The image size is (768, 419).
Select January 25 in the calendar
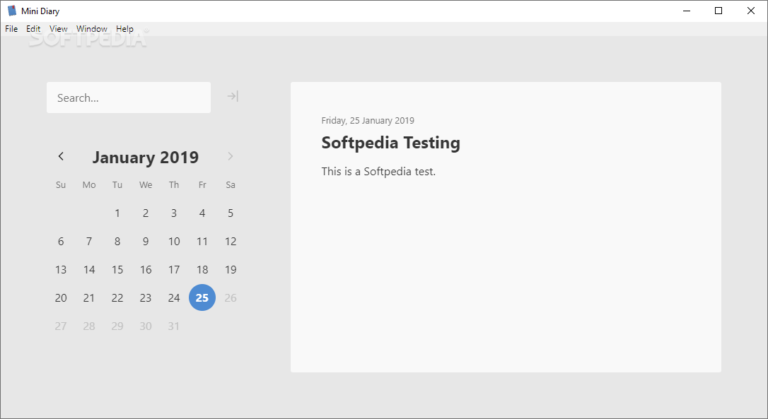[x=202, y=298]
